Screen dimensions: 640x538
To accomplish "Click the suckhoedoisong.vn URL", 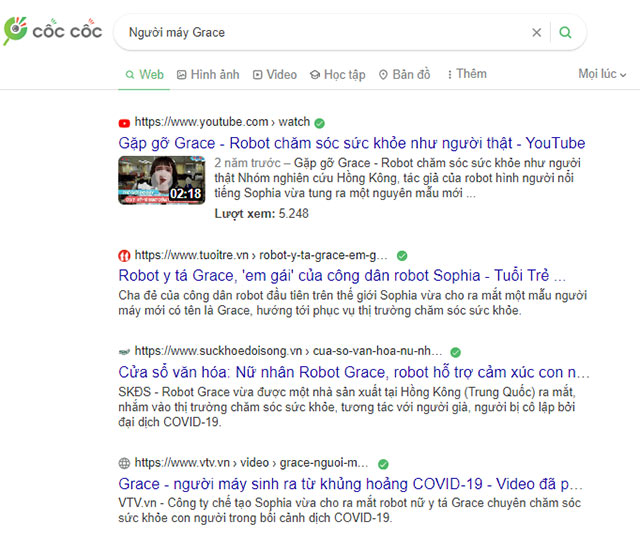I will [x=289, y=351].
